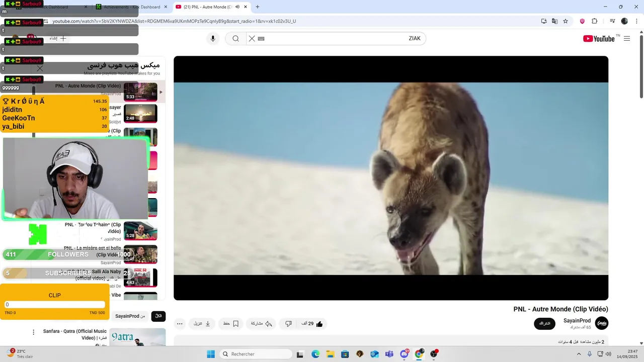
Task: Clear the ZIAK search query
Action: pos(252,39)
